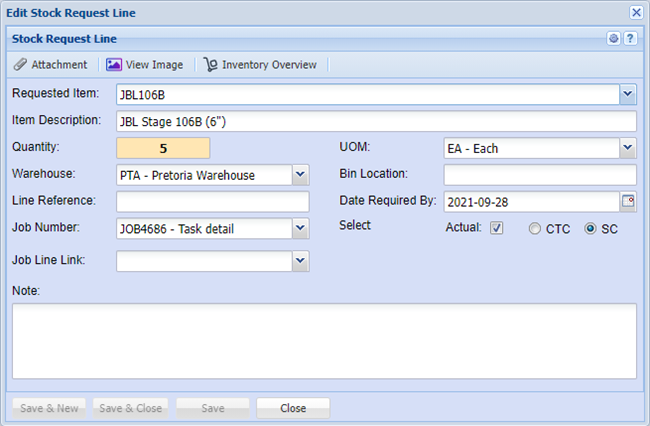This screenshot has width=650, height=426.
Task: Focus the Quantity field showing 5
Action: tap(163, 148)
